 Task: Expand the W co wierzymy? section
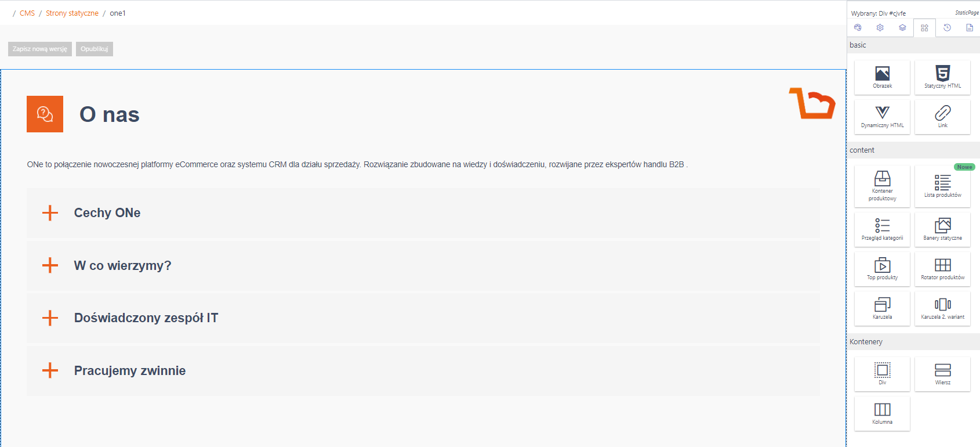423,265
